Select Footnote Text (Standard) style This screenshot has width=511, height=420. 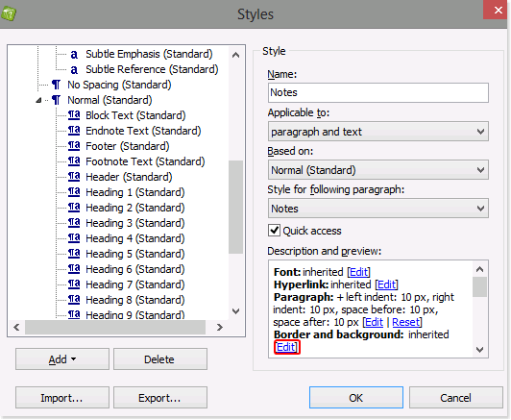[145, 161]
